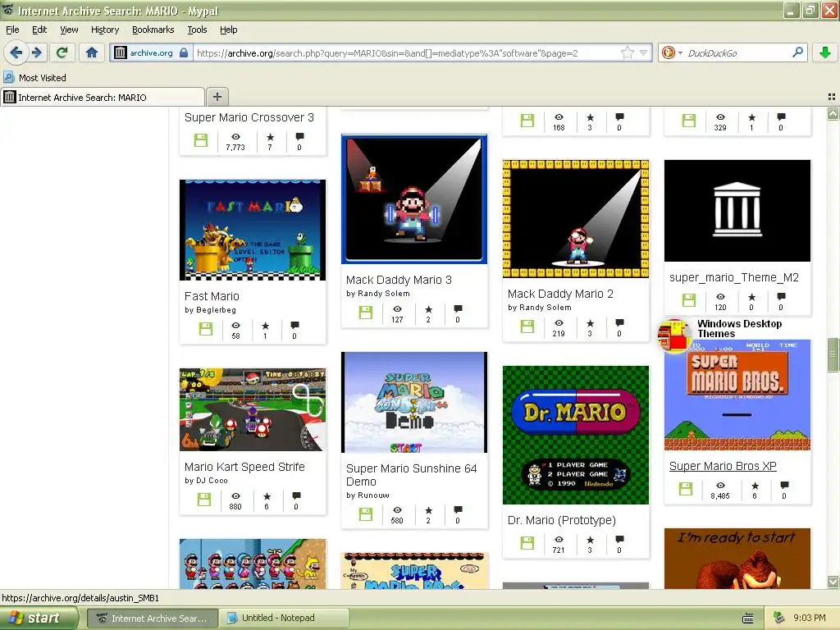Open super_mario_Theme_M2 title link
840x630 pixels.
tap(734, 277)
